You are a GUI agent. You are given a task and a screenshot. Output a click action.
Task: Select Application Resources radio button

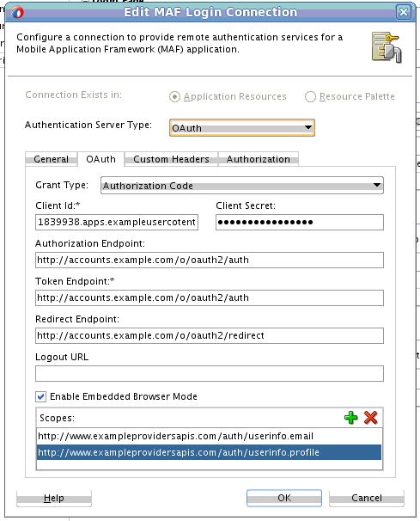174,96
